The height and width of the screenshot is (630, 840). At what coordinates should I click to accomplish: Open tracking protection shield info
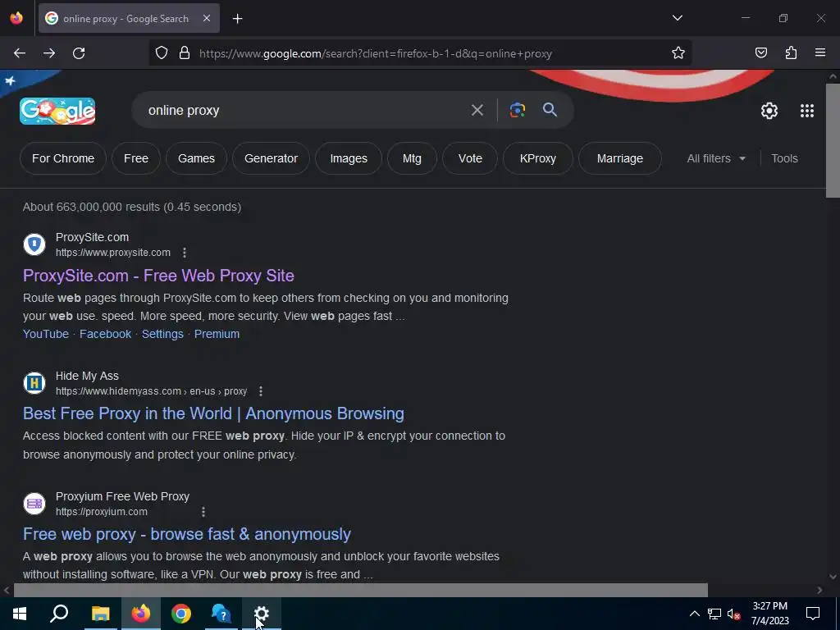tap(162, 52)
